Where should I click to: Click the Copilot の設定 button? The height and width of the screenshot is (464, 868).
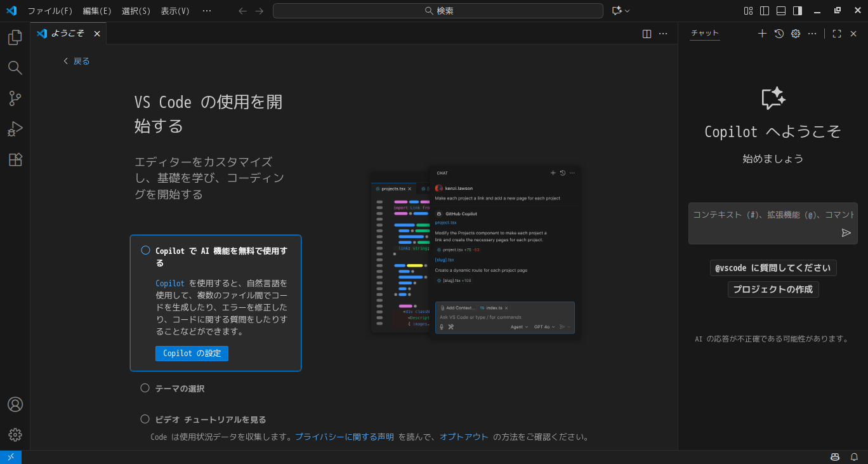(x=192, y=354)
